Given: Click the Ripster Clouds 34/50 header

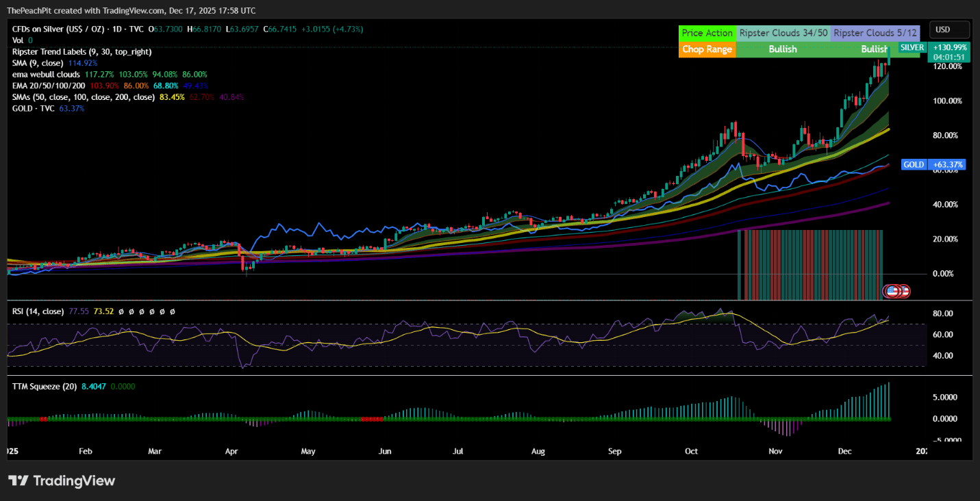Looking at the screenshot, I should (783, 33).
